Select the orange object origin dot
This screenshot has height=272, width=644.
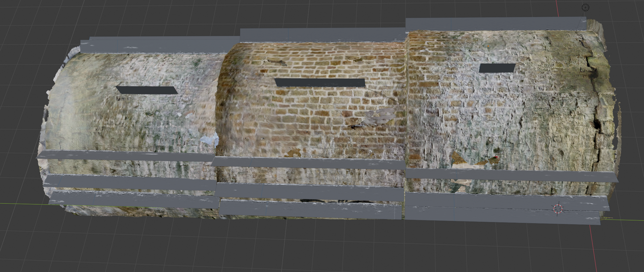pyautogui.click(x=488, y=46)
